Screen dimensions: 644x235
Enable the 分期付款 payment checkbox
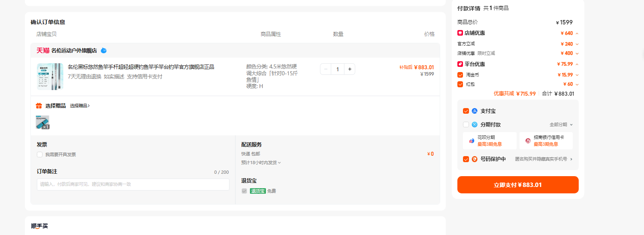tap(466, 125)
